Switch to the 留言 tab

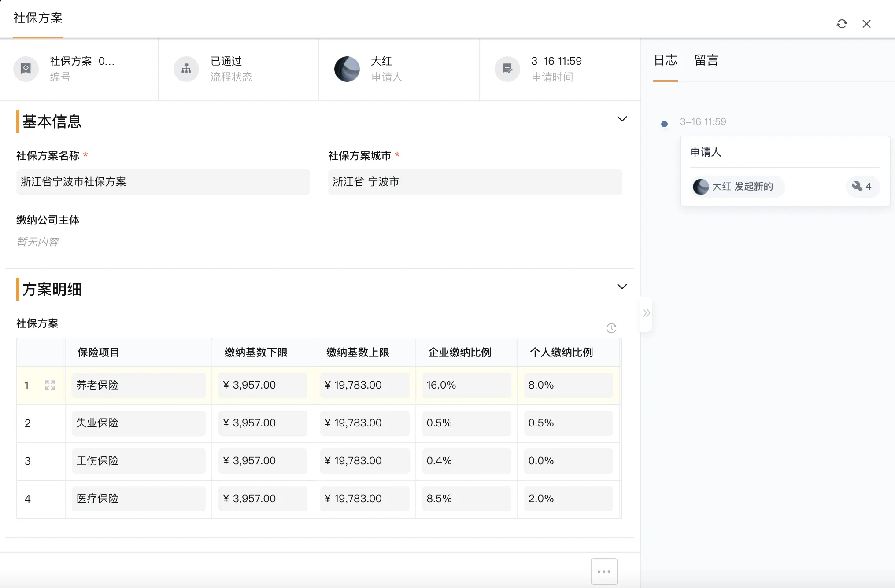[706, 60]
